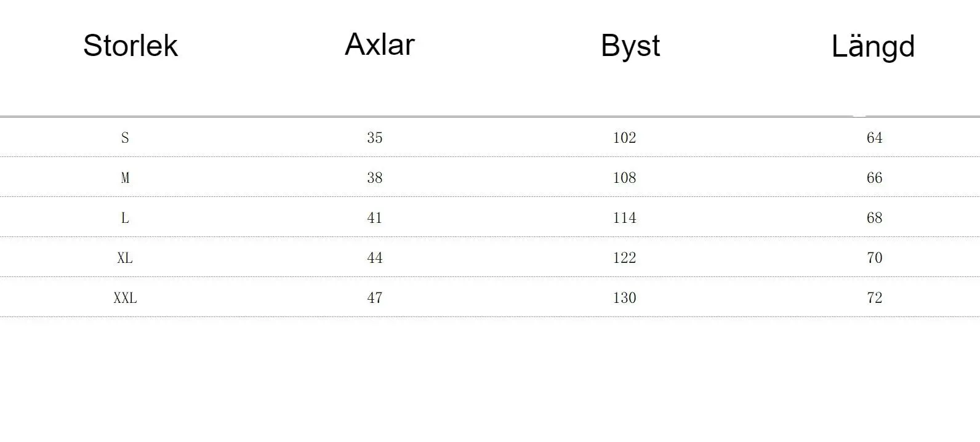Click length value 72

[874, 298]
